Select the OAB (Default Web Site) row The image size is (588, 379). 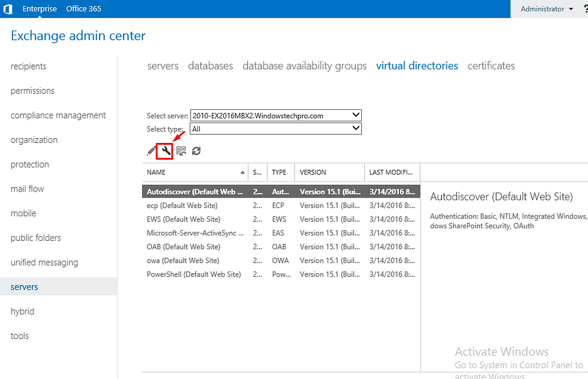(281, 247)
